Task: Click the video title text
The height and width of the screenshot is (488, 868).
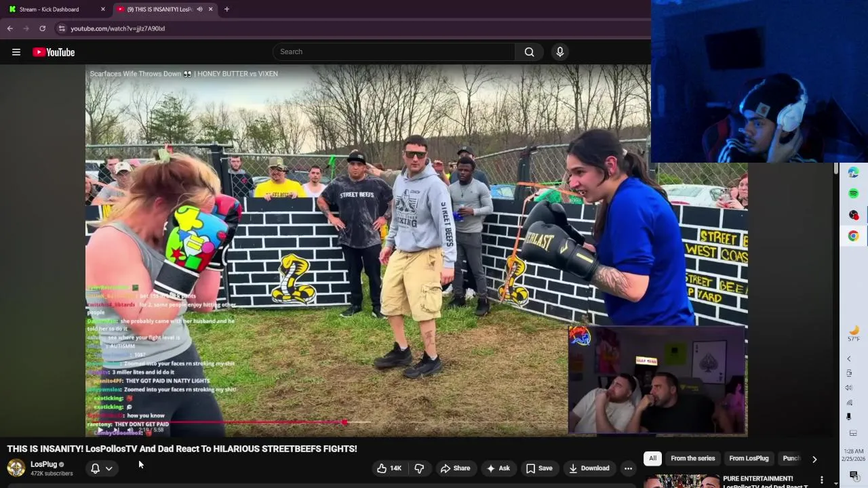Action: click(182, 449)
